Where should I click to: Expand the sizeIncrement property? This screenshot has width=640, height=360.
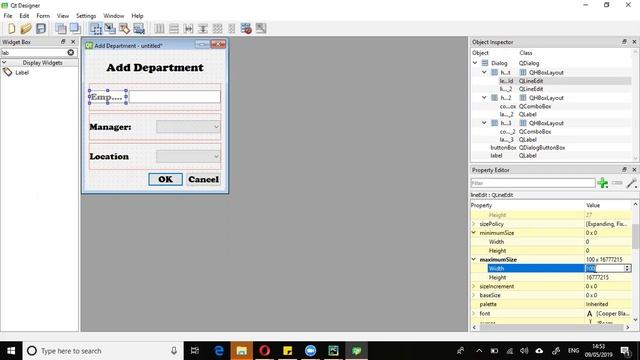474,286
